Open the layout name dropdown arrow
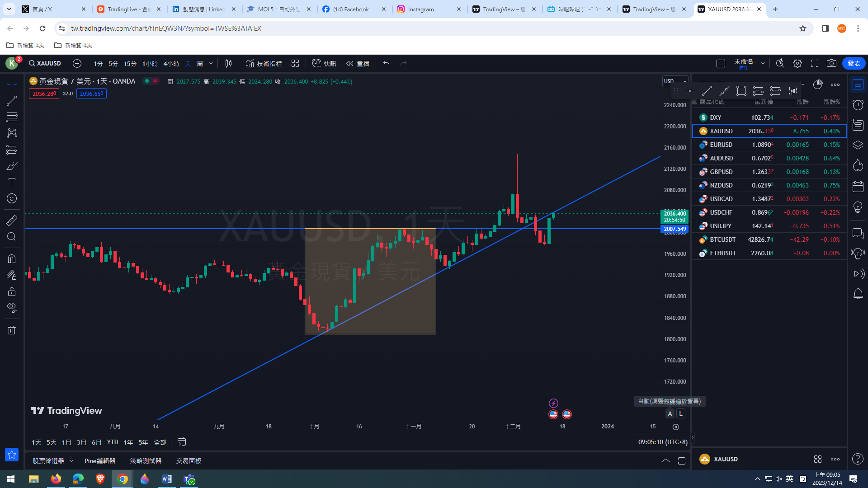The height and width of the screenshot is (488, 868). 763,64
